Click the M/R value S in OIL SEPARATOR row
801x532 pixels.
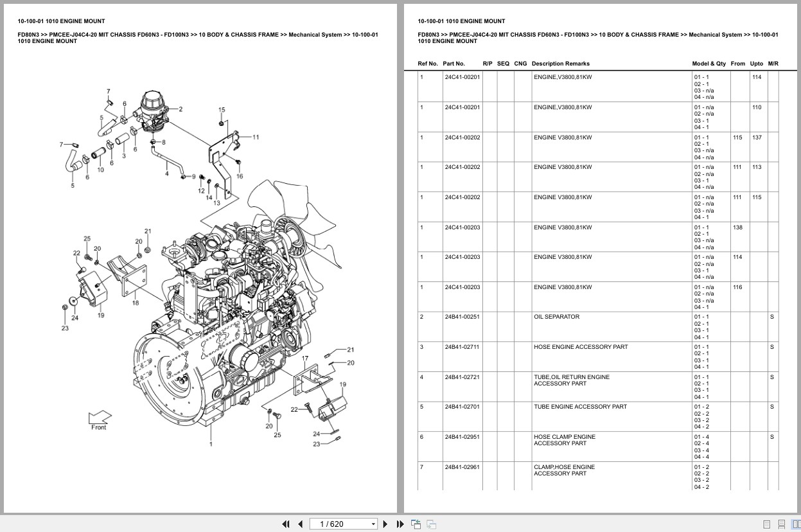[x=772, y=317]
